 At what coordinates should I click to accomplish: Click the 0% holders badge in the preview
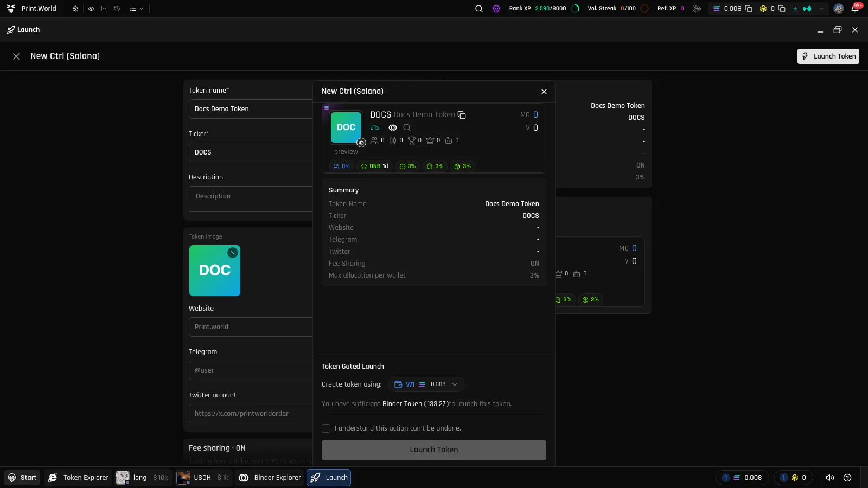point(342,166)
